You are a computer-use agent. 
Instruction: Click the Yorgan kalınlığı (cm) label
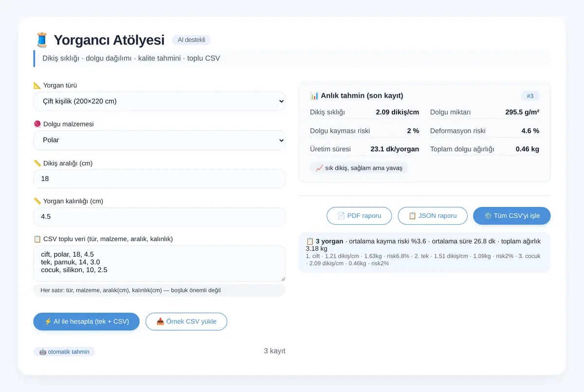(68, 201)
